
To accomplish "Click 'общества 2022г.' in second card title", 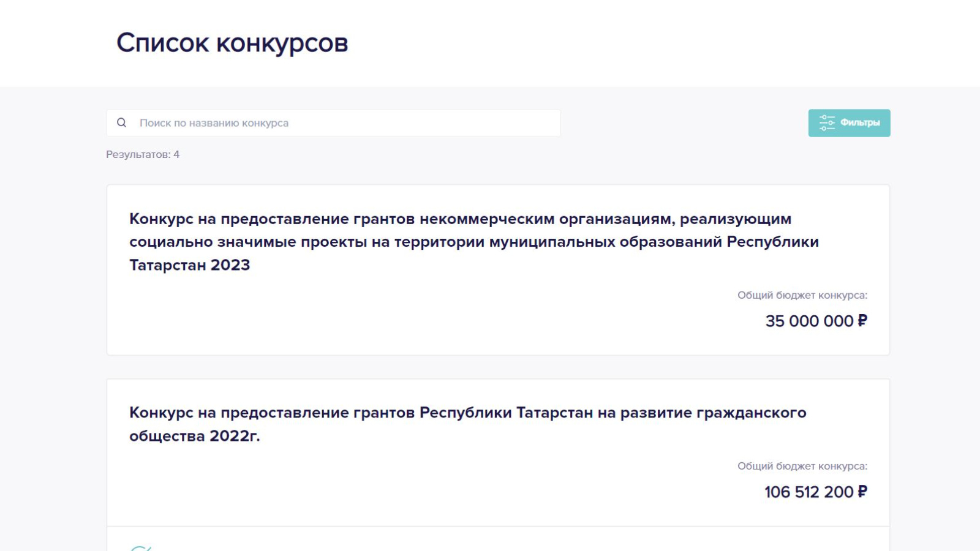I will pyautogui.click(x=194, y=436).
